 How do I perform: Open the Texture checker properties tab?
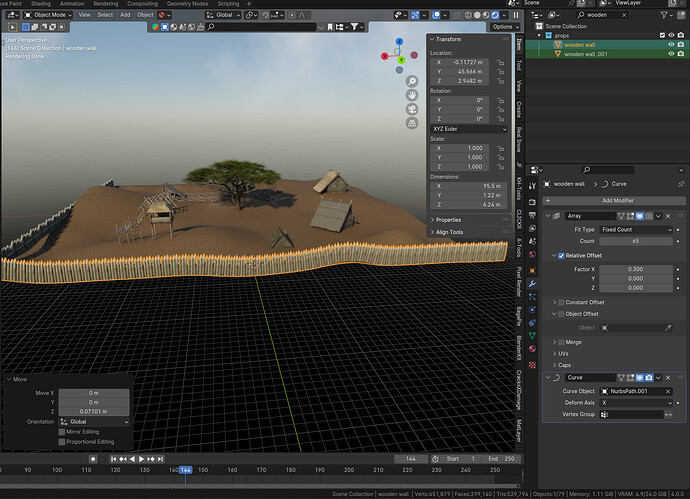click(532, 365)
